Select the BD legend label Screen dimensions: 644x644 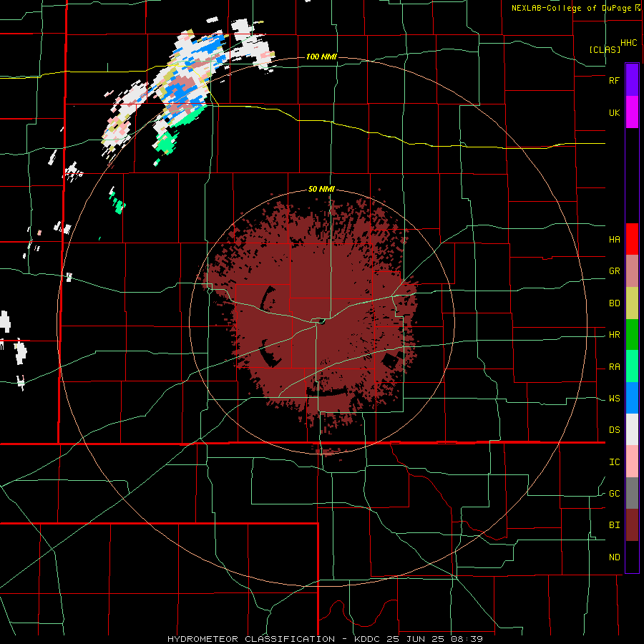click(614, 303)
